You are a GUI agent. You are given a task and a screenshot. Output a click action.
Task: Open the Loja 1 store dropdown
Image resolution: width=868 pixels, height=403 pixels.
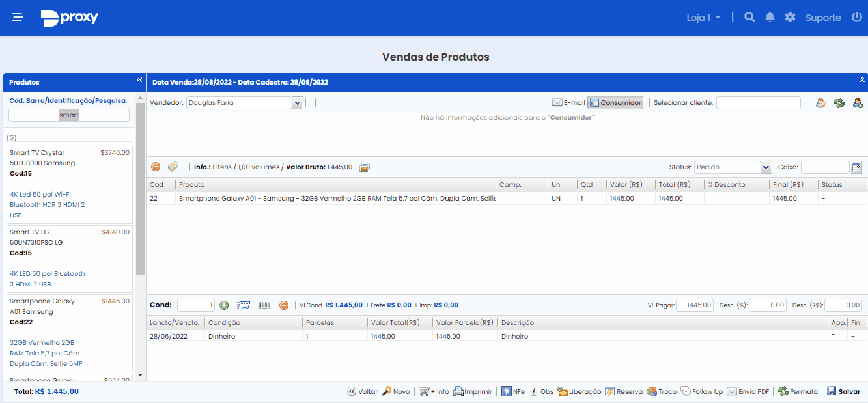point(703,18)
